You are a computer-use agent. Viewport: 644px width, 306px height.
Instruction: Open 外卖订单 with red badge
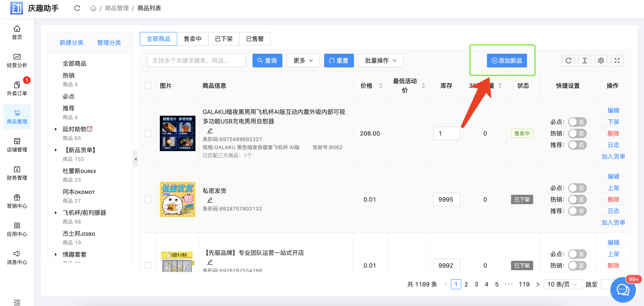tap(17, 89)
